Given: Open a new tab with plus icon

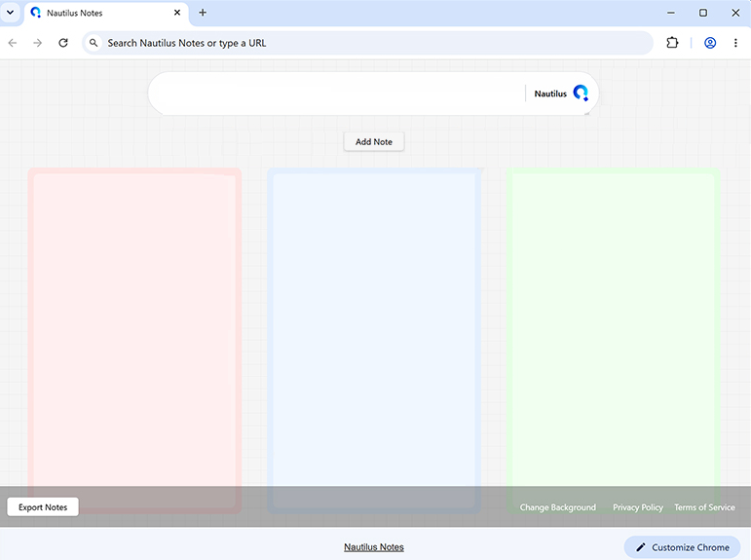Looking at the screenshot, I should 203,13.
